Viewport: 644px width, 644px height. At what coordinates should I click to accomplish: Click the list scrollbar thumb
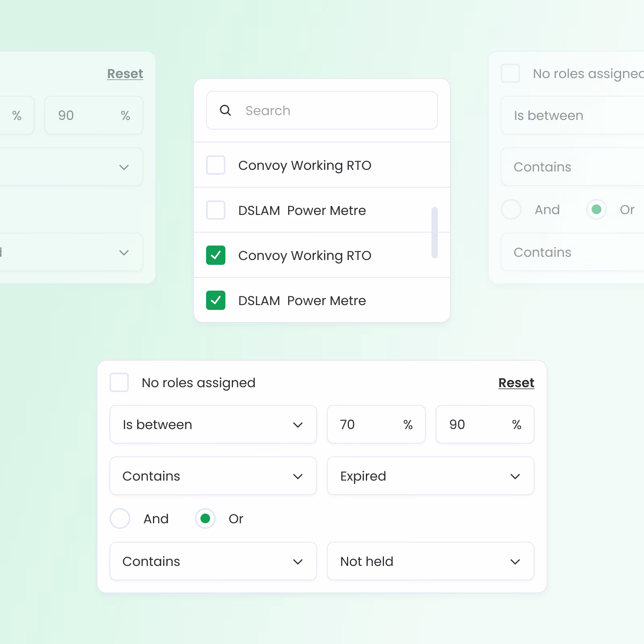(435, 232)
